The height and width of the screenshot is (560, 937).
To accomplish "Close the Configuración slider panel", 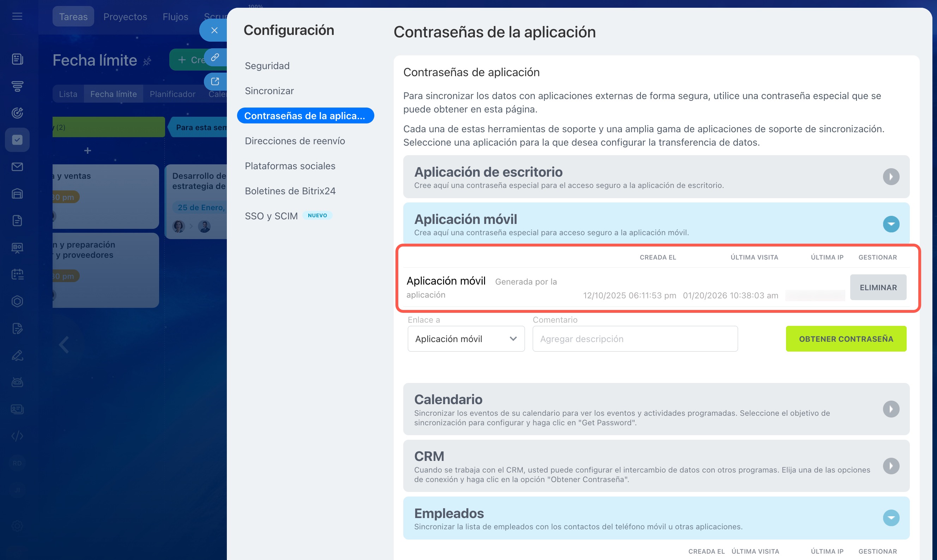I will 214,31.
